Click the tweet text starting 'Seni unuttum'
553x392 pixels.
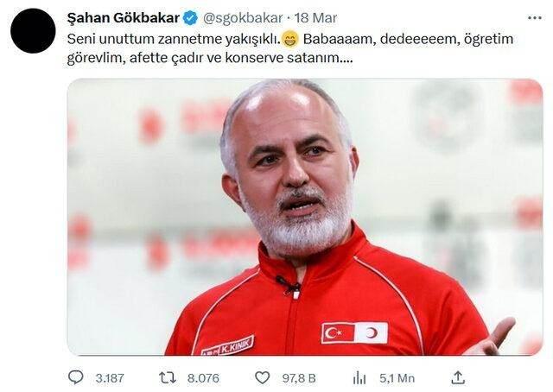tap(290, 48)
